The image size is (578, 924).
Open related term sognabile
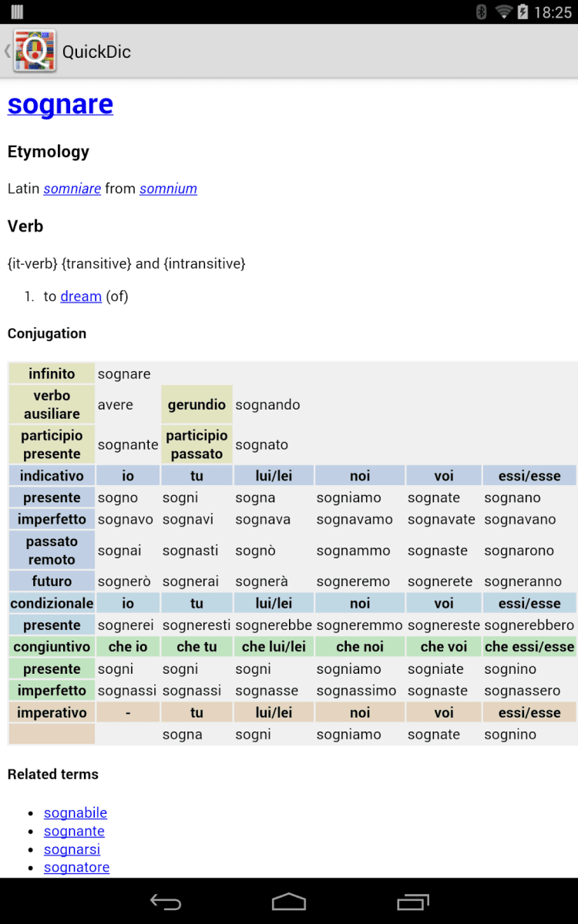tap(76, 813)
